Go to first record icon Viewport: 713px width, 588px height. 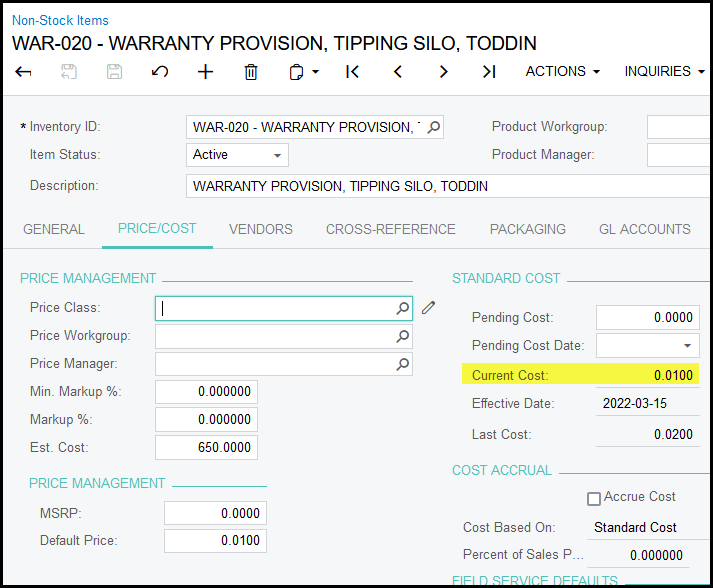[x=352, y=72]
